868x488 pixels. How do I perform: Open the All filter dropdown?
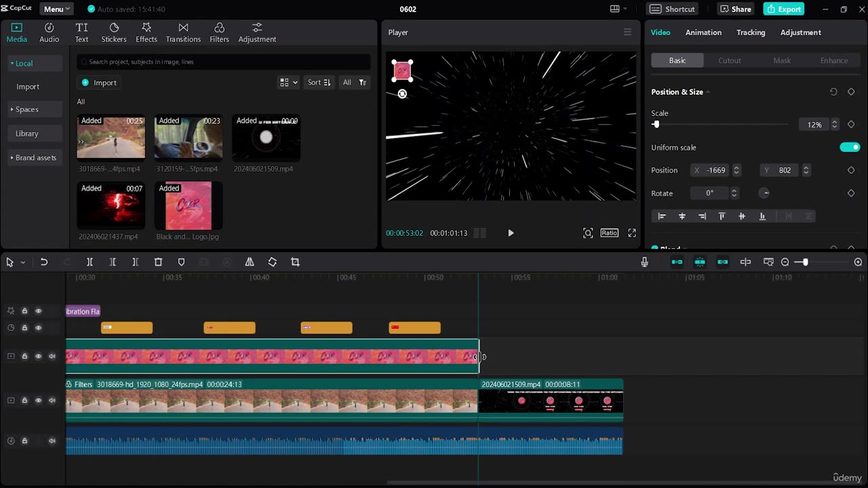click(355, 82)
